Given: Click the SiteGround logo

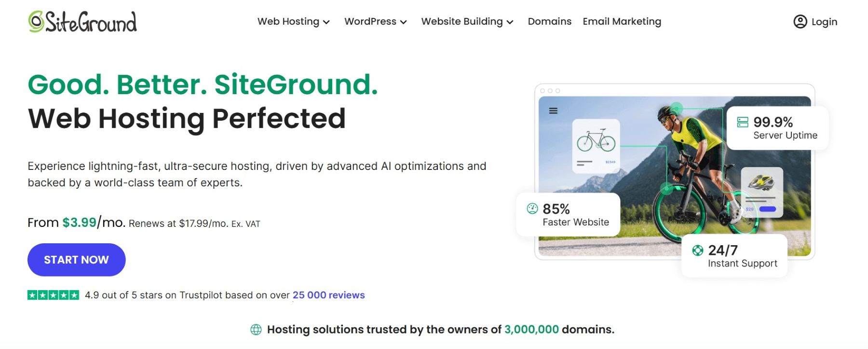Looking at the screenshot, I should click(82, 22).
